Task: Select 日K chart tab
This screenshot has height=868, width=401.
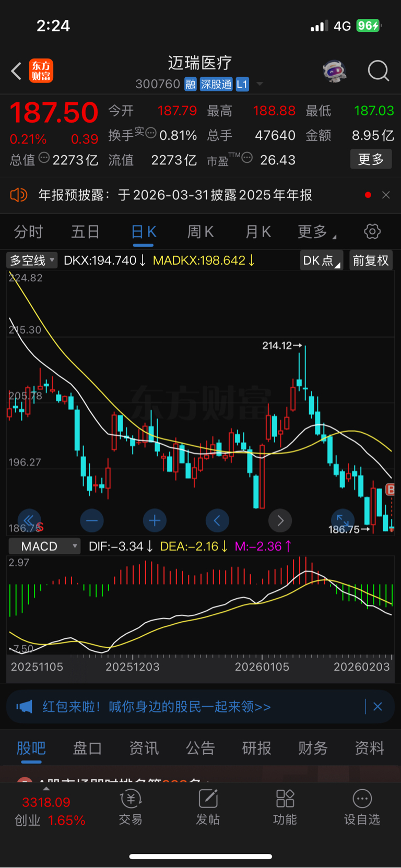Action: pyautogui.click(x=144, y=232)
